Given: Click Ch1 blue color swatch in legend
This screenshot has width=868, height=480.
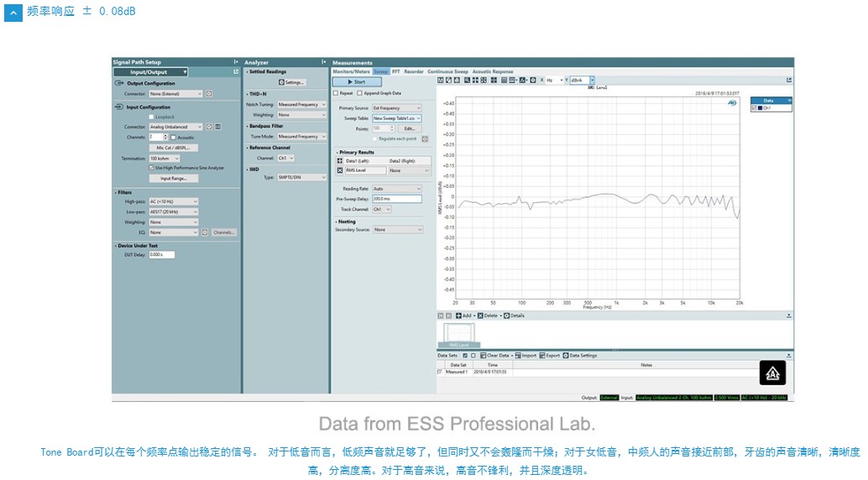Looking at the screenshot, I should (x=760, y=108).
